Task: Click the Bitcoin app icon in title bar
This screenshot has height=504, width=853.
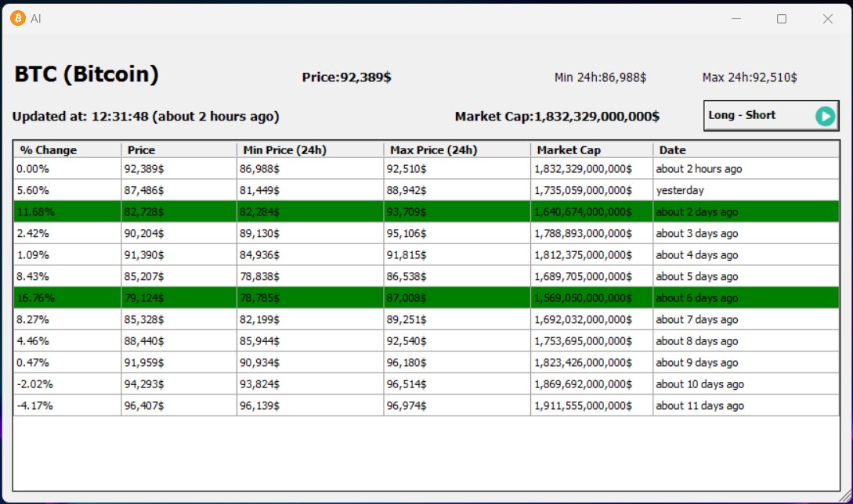Action: pyautogui.click(x=18, y=19)
